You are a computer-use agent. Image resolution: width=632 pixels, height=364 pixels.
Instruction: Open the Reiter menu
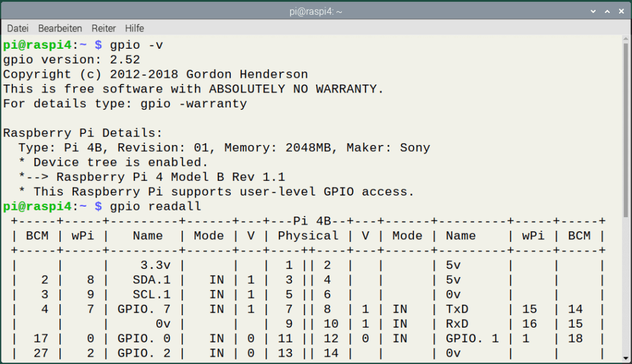[103, 28]
